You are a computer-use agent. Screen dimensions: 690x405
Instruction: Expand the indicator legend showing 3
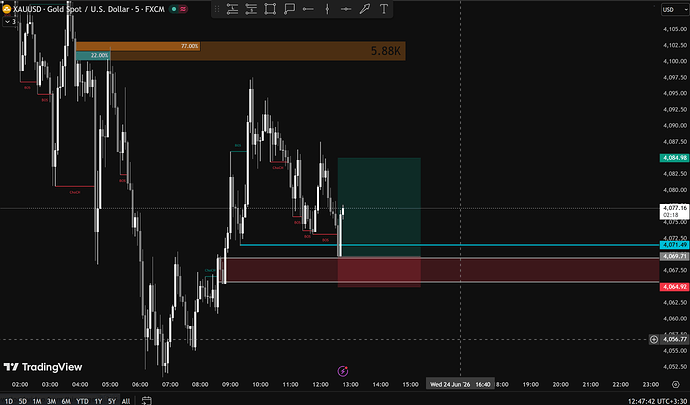[x=10, y=22]
